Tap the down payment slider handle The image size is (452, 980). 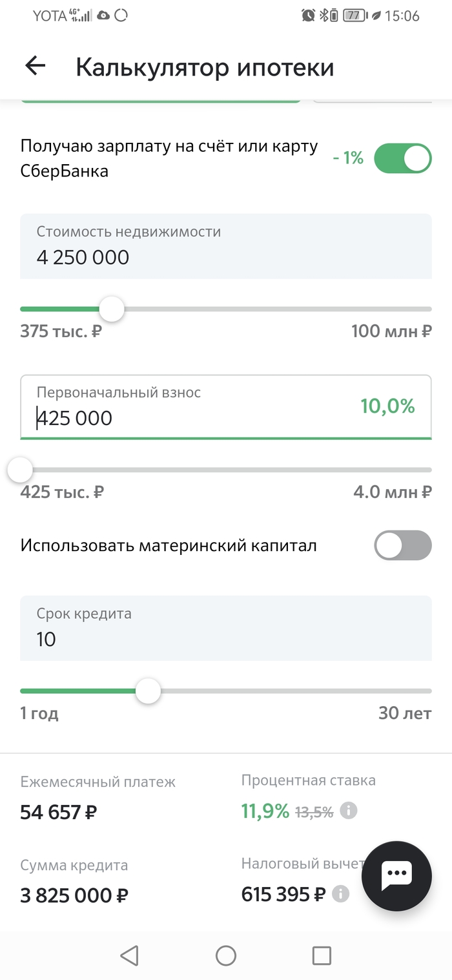coord(20,470)
